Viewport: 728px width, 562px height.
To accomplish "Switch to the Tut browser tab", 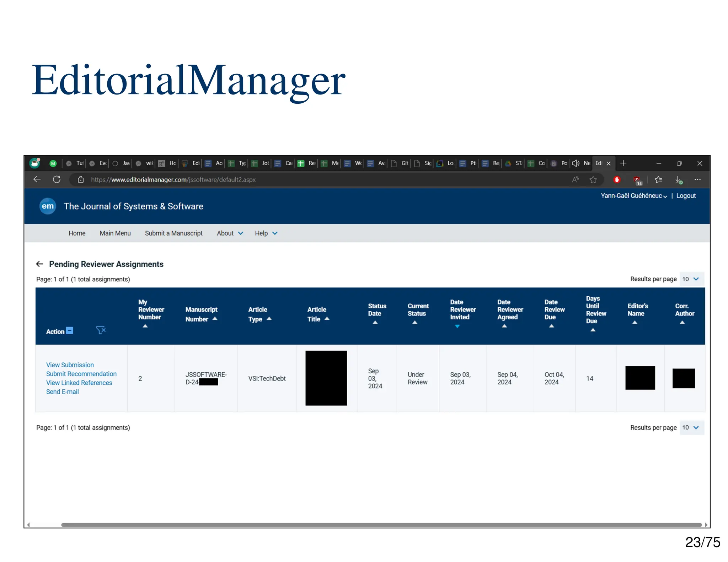I will click(75, 163).
